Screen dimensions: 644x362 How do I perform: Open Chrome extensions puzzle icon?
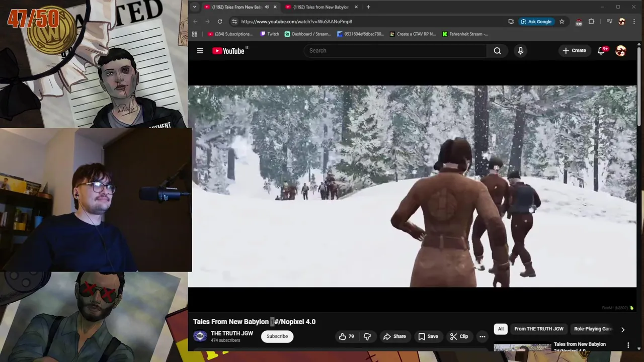click(591, 22)
